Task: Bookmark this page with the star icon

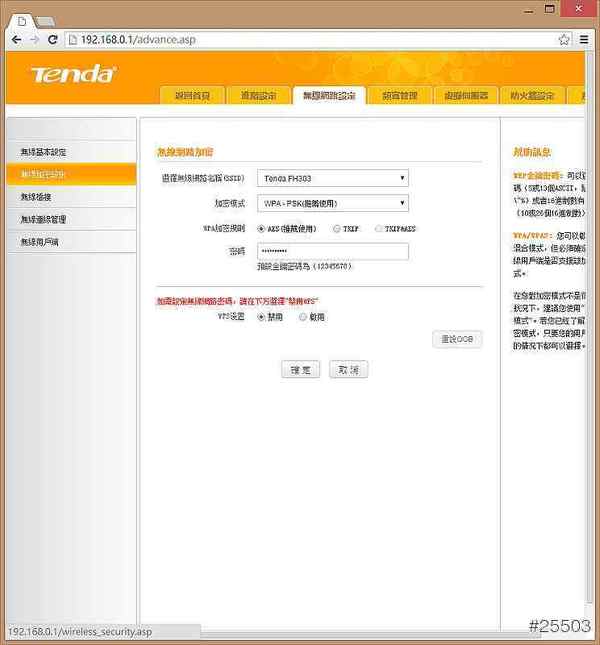Action: pos(564,39)
